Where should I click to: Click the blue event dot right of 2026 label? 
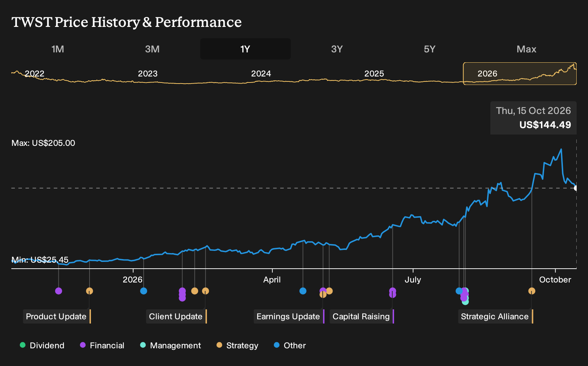click(x=144, y=291)
